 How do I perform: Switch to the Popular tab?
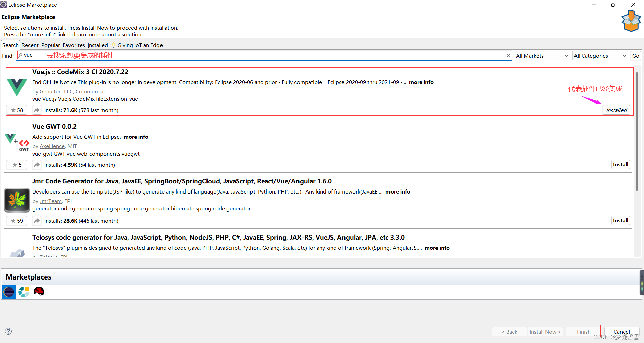tap(51, 45)
